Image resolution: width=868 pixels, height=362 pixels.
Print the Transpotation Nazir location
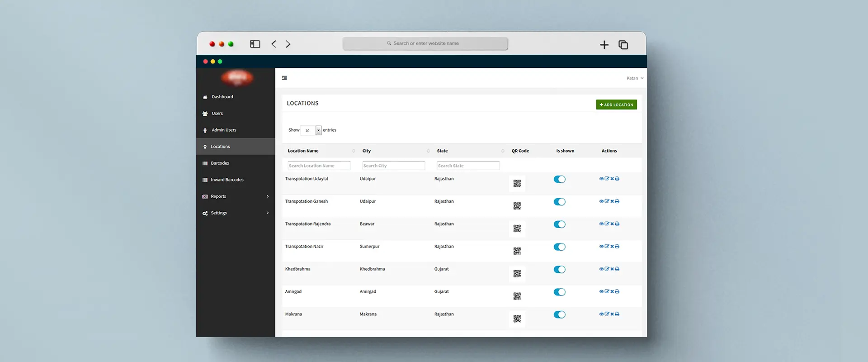coord(617,247)
